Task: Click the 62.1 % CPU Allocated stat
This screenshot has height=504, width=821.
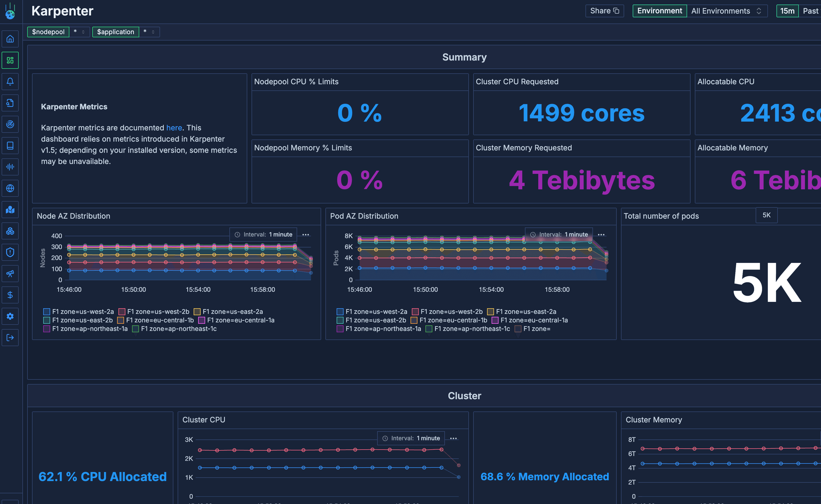Action: [103, 477]
